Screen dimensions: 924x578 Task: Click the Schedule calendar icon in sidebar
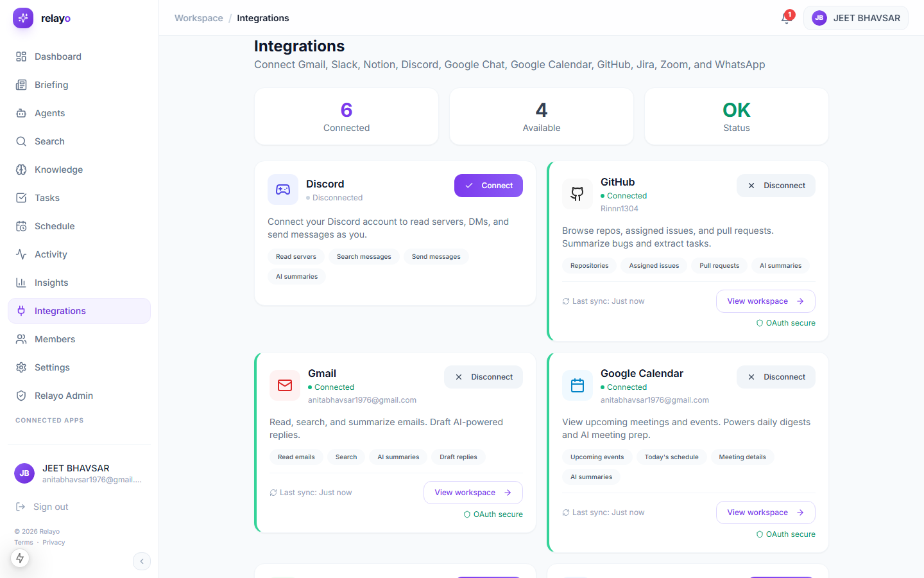21,226
